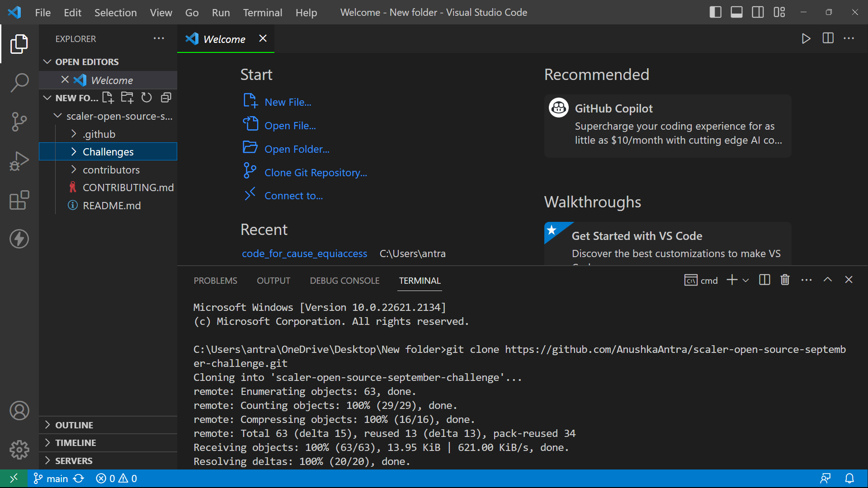Click the Clone Git Repository link
The image size is (868, 488).
point(316,172)
